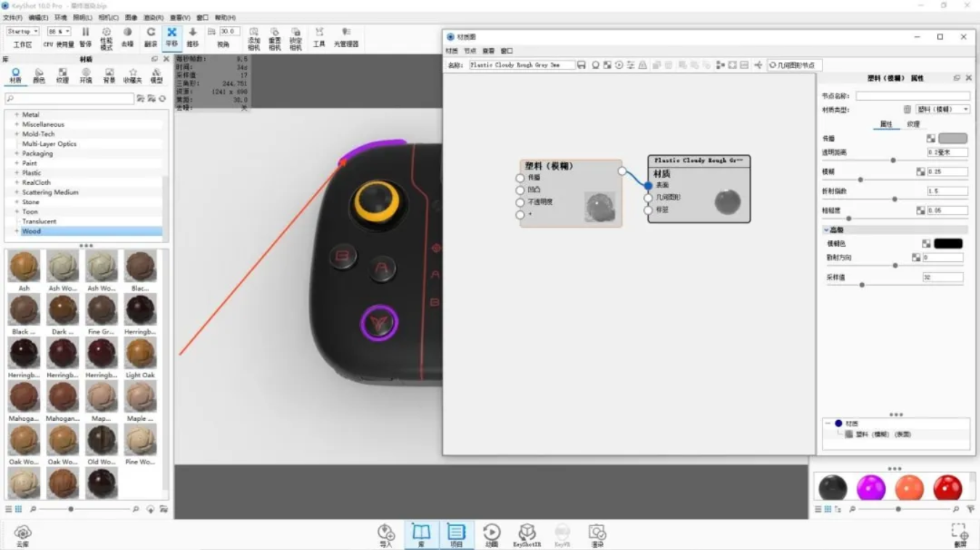Screen dimensions: 980x550
Task: Open the Startup workspace dropdown
Action: tap(23, 32)
